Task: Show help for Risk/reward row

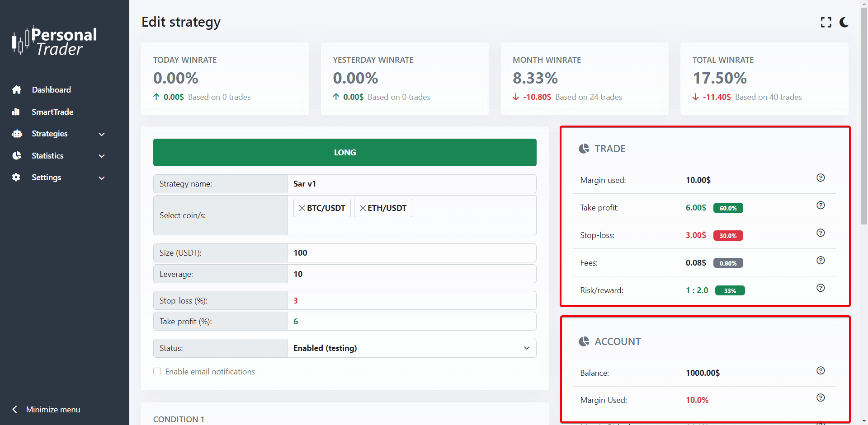Action: [821, 288]
